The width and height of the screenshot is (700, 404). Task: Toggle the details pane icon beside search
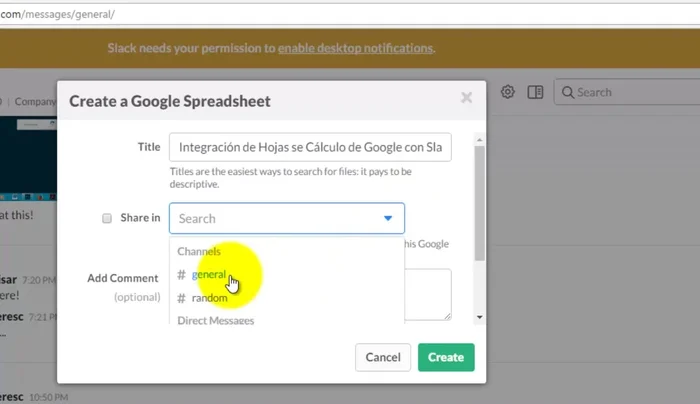click(536, 92)
